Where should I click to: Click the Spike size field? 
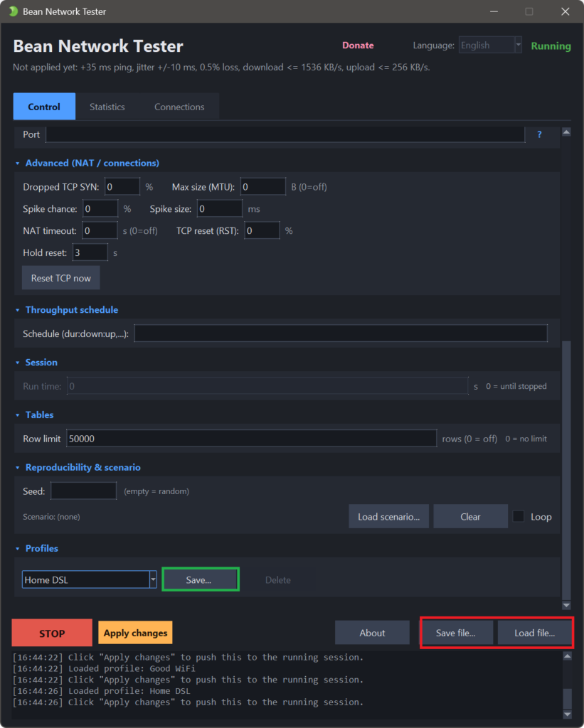(x=220, y=209)
